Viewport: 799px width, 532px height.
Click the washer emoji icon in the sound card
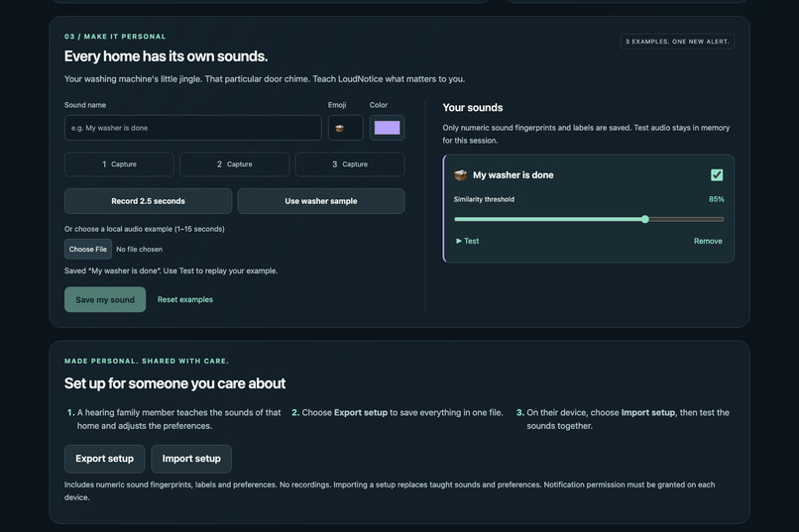(461, 175)
